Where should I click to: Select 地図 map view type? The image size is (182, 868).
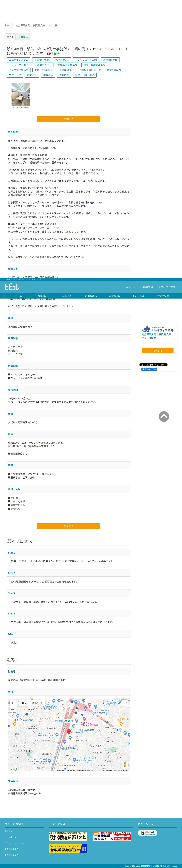pyautogui.click(x=24, y=703)
